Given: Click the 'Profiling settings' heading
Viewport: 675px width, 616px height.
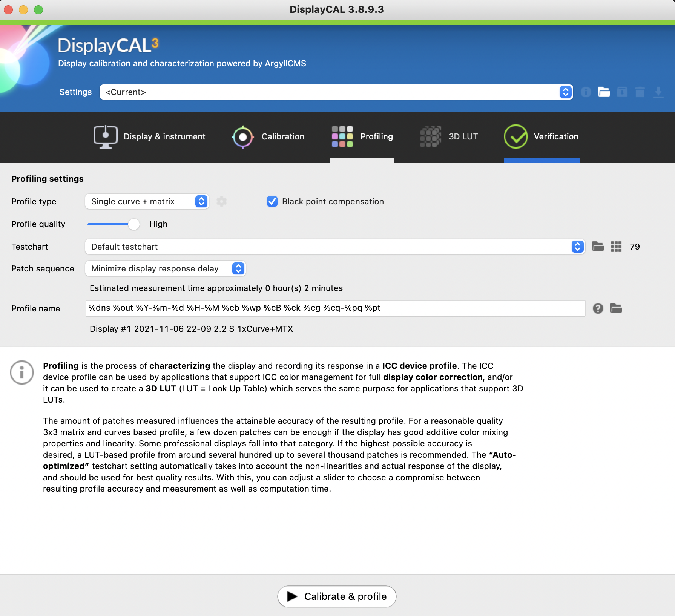Looking at the screenshot, I should coord(48,179).
